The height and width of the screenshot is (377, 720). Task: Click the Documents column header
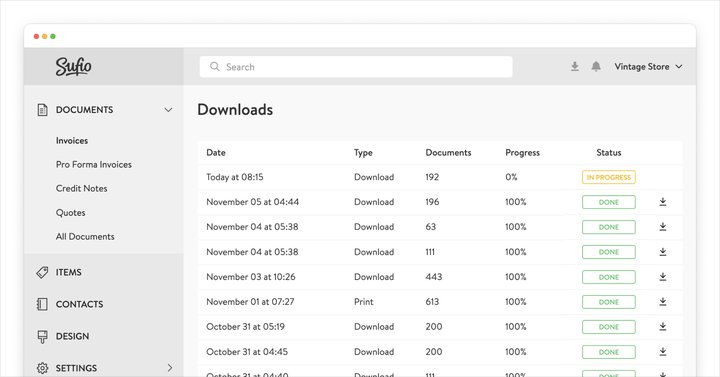(x=448, y=152)
